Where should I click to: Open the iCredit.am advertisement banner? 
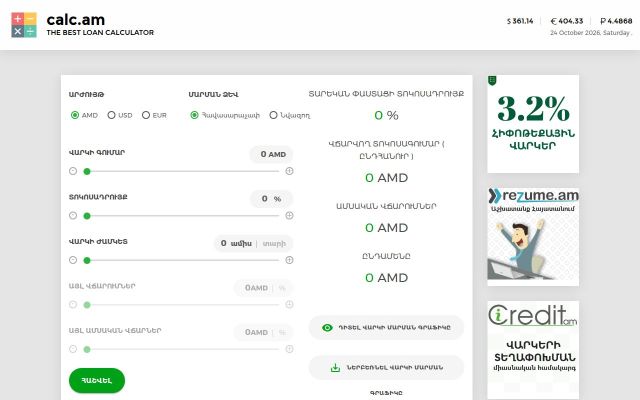[x=533, y=350]
